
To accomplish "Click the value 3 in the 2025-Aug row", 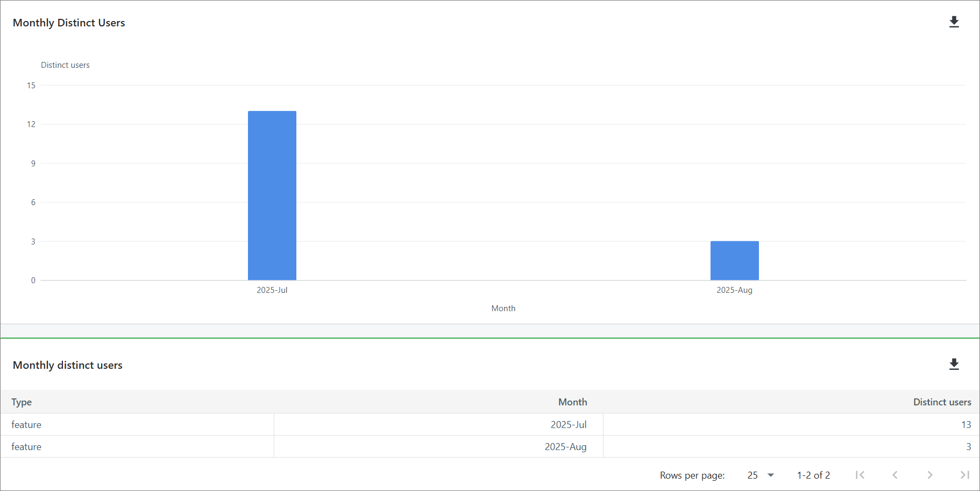I will [969, 447].
